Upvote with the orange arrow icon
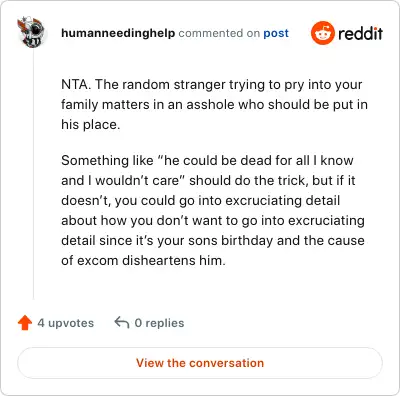Viewport: 400px width, 396px height. pos(25,323)
